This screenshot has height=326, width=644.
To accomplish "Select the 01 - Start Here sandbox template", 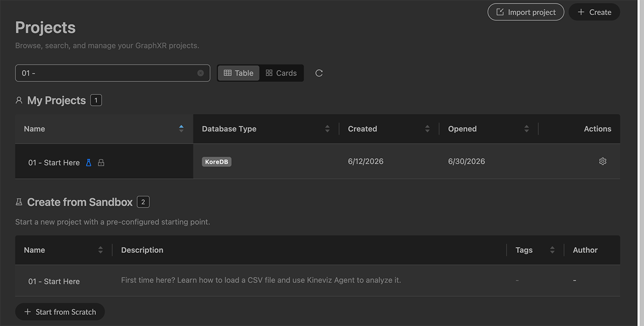I will 54,281.
